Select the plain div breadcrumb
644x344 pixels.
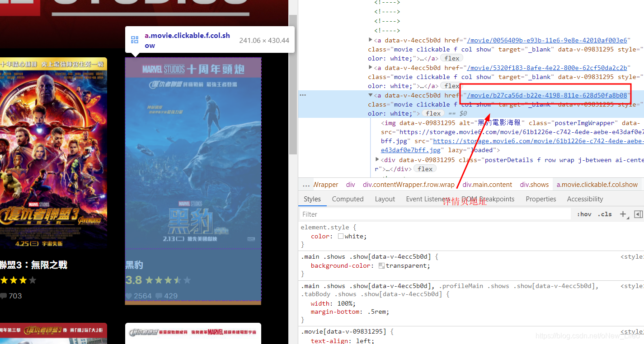[x=350, y=185]
